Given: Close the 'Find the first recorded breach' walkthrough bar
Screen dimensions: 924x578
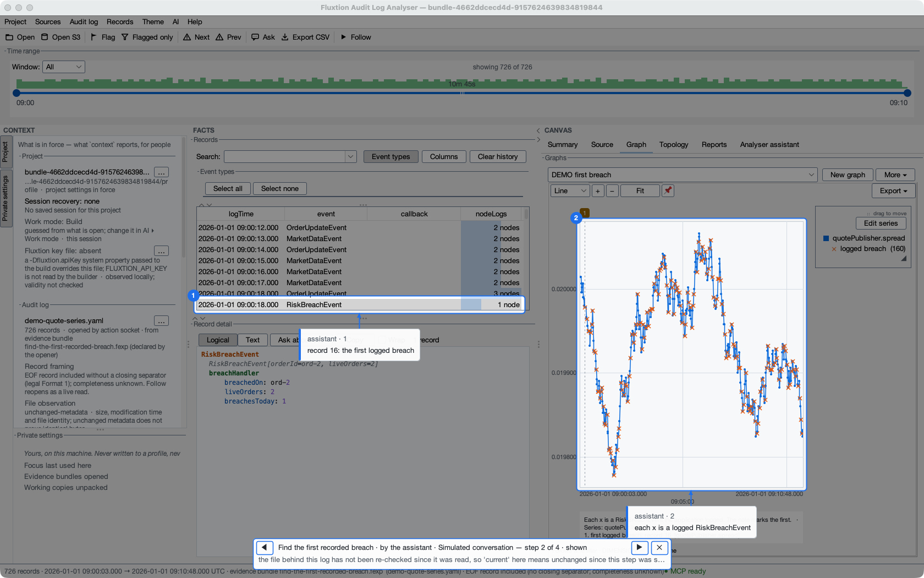Looking at the screenshot, I should tap(659, 547).
